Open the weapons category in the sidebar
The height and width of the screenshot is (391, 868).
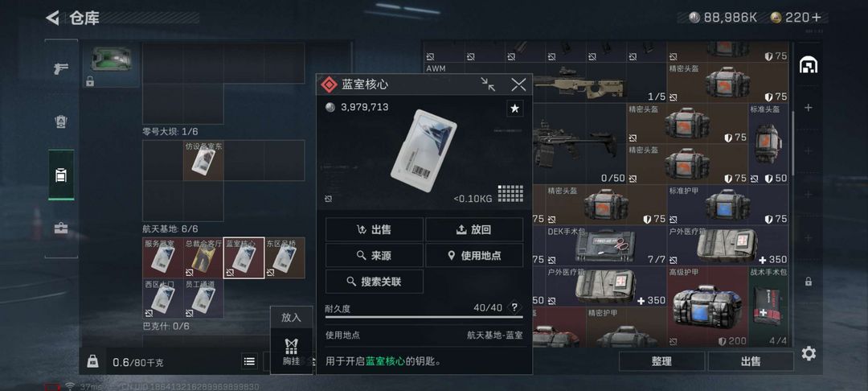(x=60, y=68)
